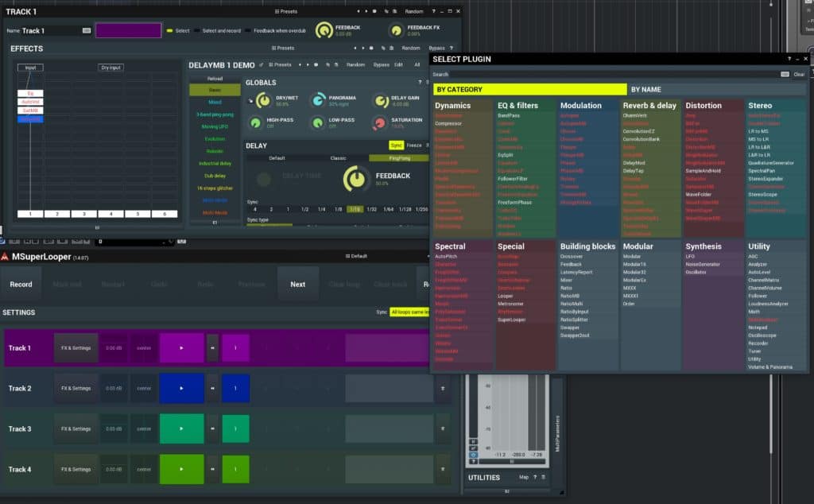Click Edit in the DelayMB plugin header
This screenshot has height=504, width=814.
399,65
